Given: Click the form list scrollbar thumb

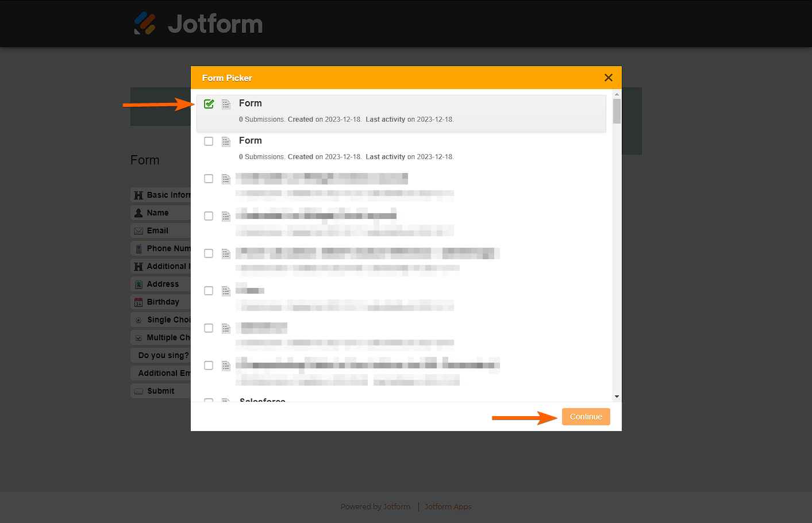Looking at the screenshot, I should [x=617, y=111].
